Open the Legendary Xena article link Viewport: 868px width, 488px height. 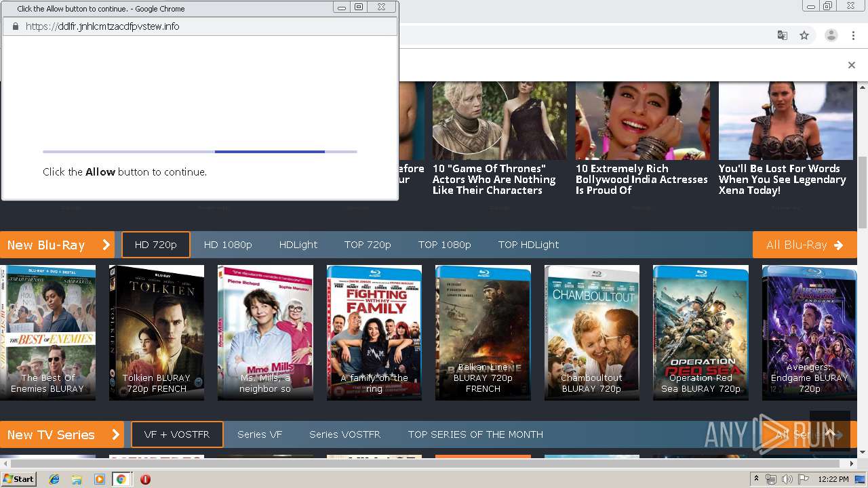tap(783, 180)
